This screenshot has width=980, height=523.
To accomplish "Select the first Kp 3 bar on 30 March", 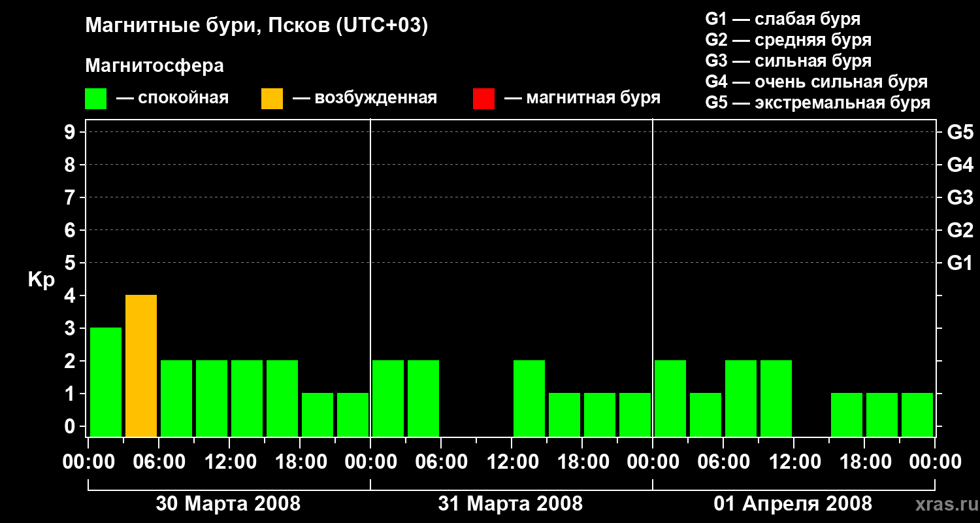I will tap(106, 382).
